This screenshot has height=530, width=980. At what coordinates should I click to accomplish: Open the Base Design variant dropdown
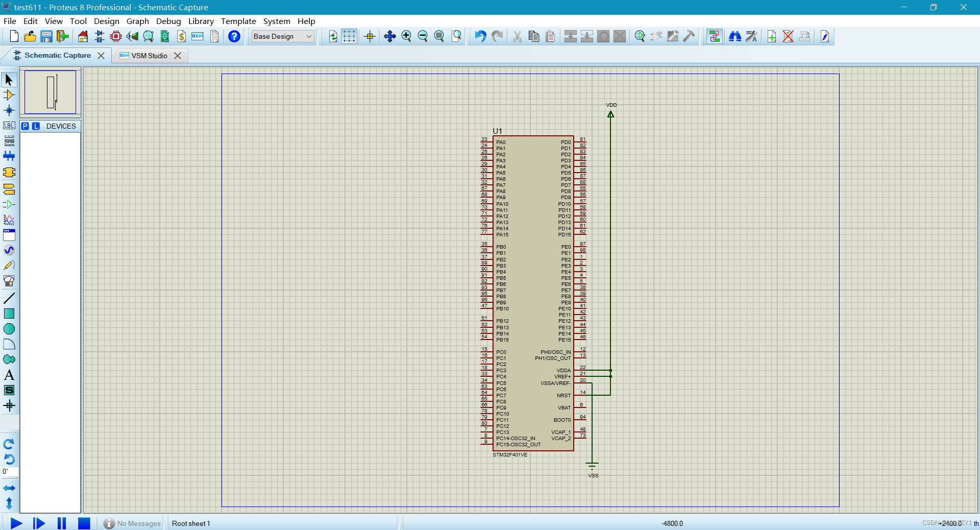pyautogui.click(x=283, y=36)
